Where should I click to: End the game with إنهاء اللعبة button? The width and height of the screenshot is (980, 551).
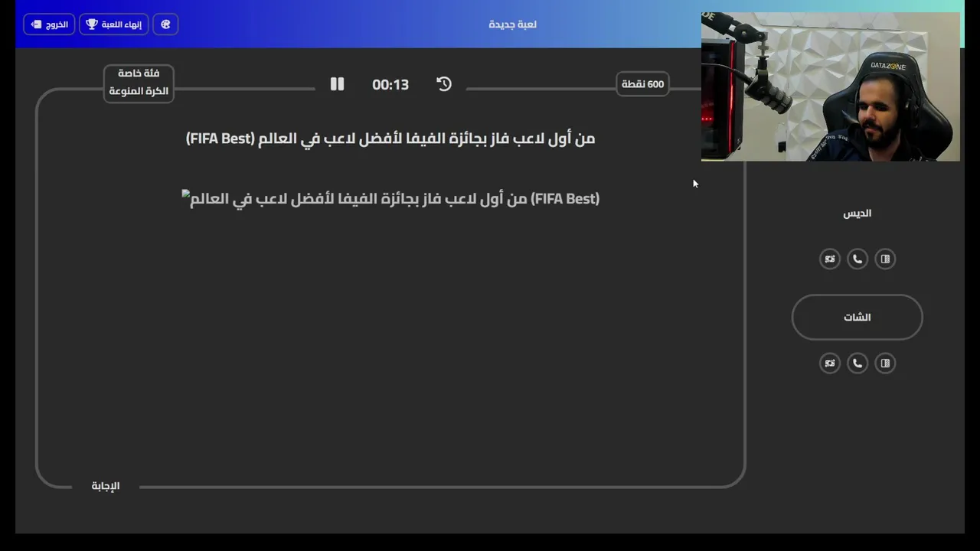coord(114,24)
